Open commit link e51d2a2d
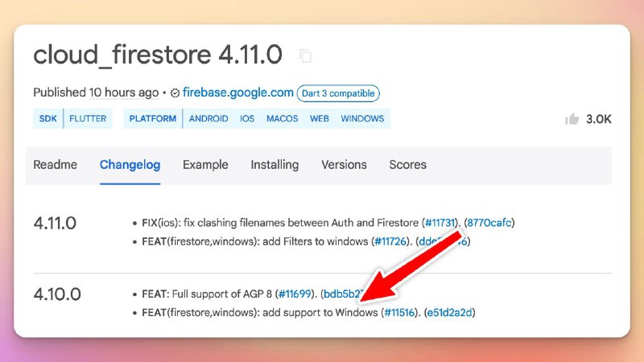 pyautogui.click(x=449, y=313)
